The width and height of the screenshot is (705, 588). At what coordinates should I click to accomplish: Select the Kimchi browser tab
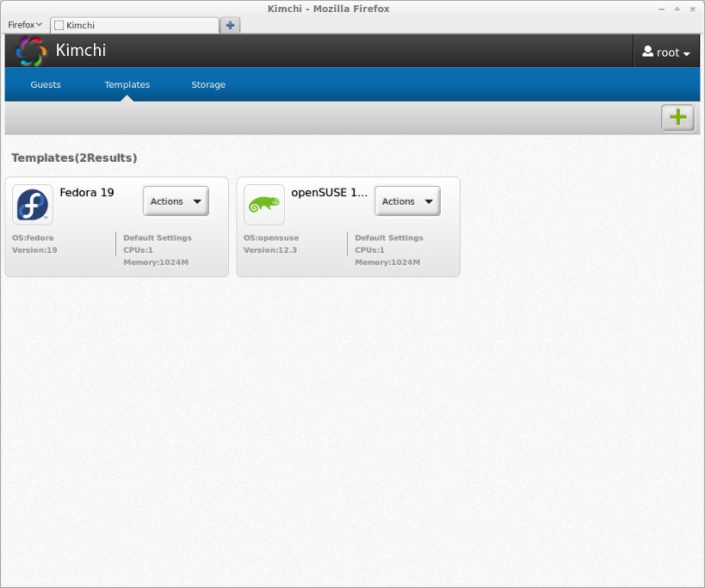click(x=133, y=25)
